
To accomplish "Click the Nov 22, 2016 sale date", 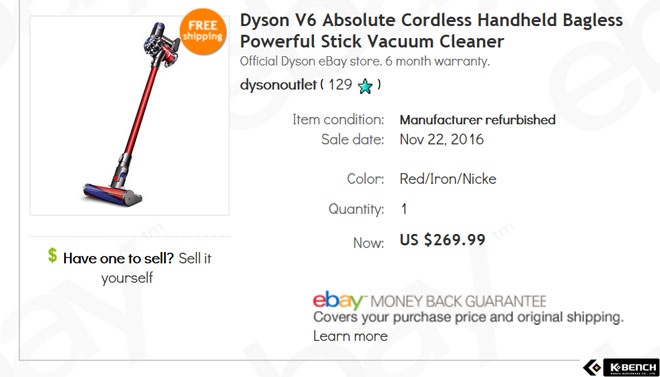I will (442, 139).
